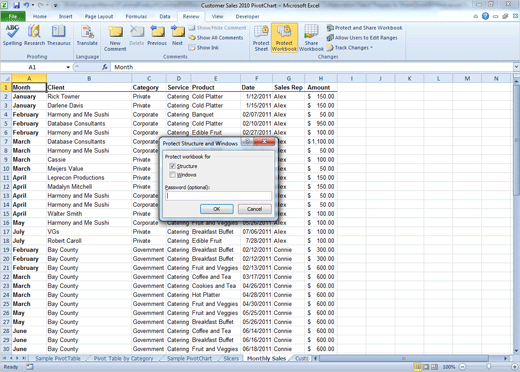520x372 pixels.
Task: Click the horizontal scrollbar
Action: [x=403, y=358]
